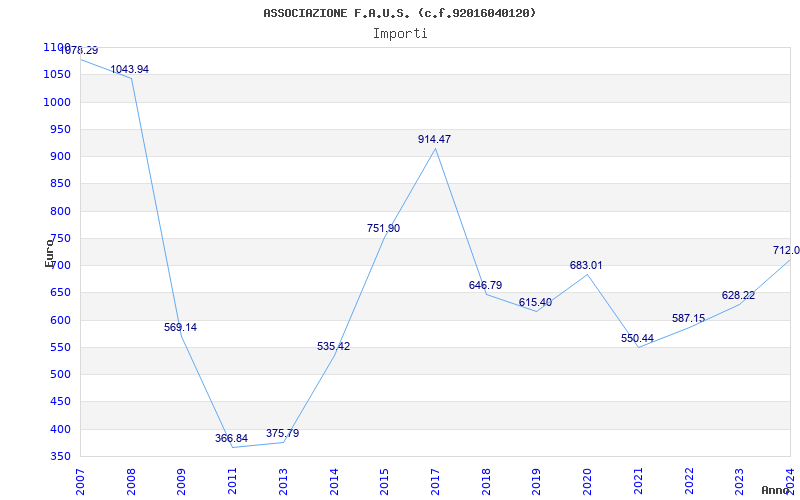Click the x-axis year 2020
The width and height of the screenshot is (800, 500).
pos(588,482)
